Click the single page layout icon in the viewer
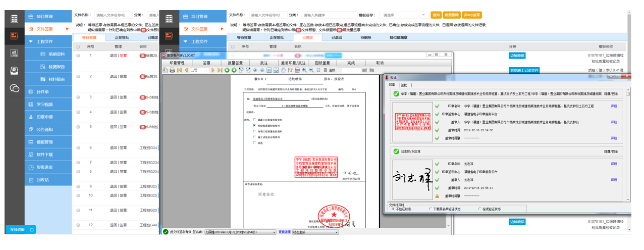644x250 pixels. [318, 70]
